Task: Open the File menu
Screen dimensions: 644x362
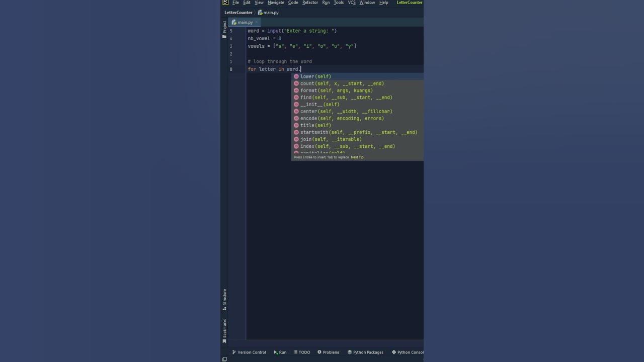Action: (x=235, y=3)
